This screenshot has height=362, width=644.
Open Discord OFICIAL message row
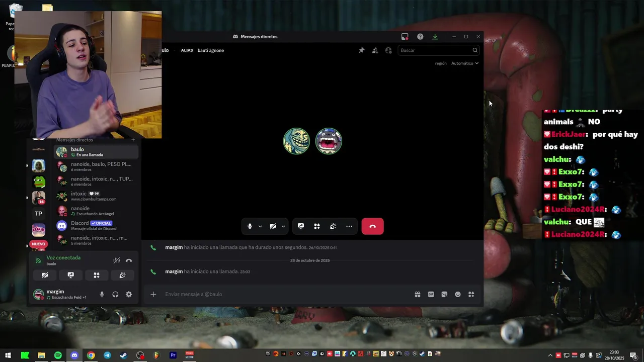coord(96,225)
